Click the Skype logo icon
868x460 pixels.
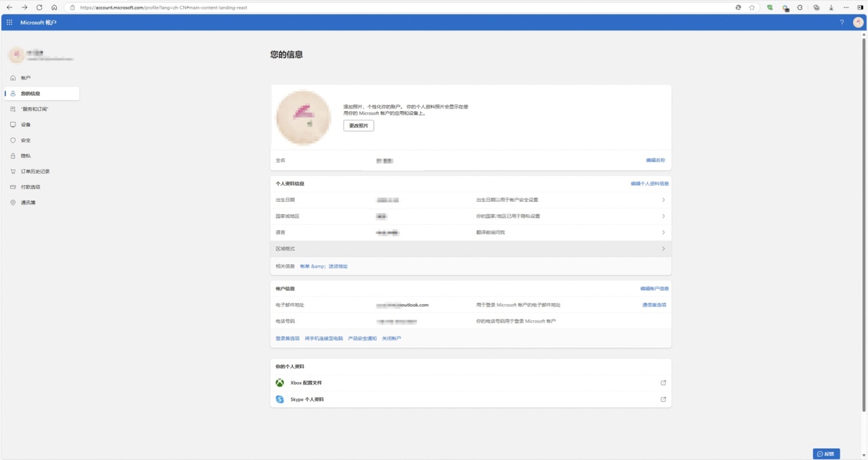pyautogui.click(x=279, y=400)
